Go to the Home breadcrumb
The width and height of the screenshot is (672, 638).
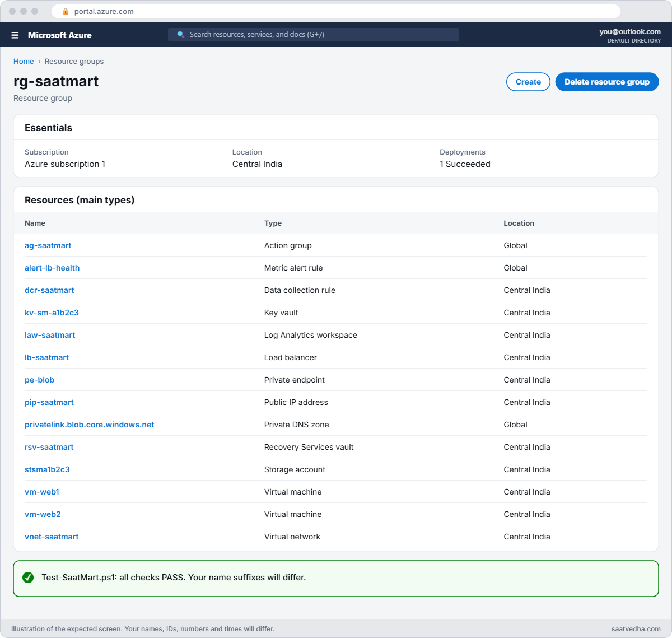coord(24,62)
